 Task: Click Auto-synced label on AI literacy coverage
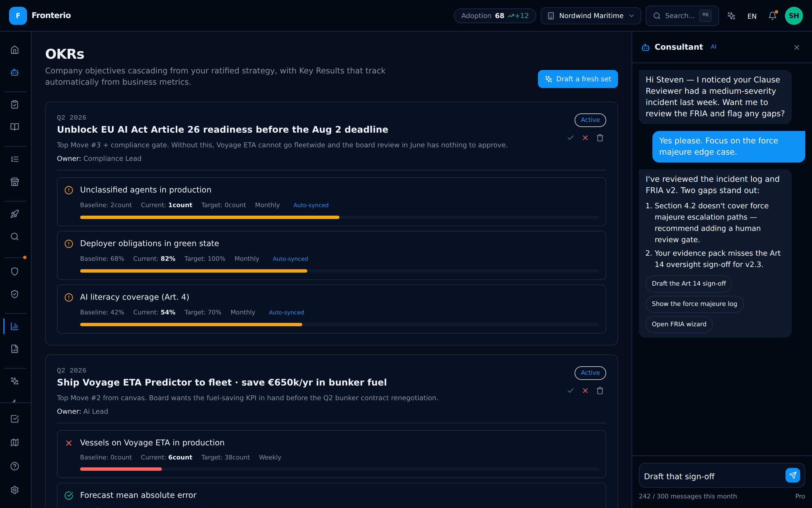point(286,312)
